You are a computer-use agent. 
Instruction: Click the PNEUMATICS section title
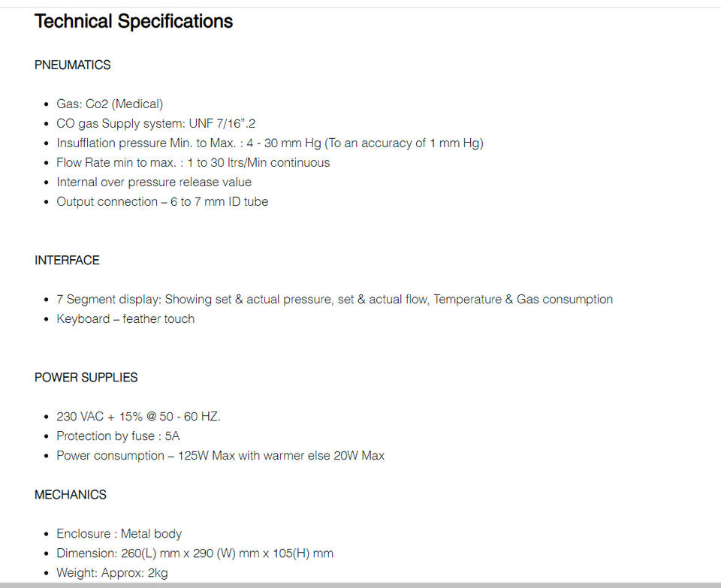click(x=72, y=65)
